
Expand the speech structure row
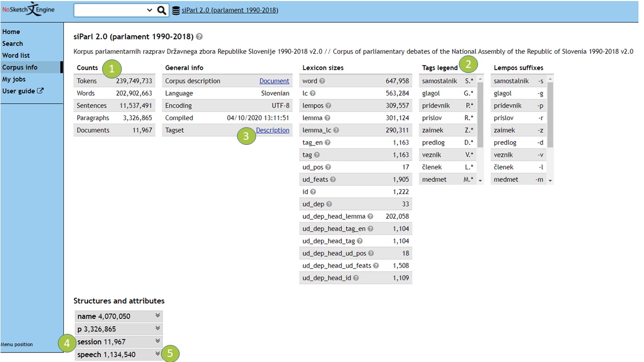tap(157, 354)
